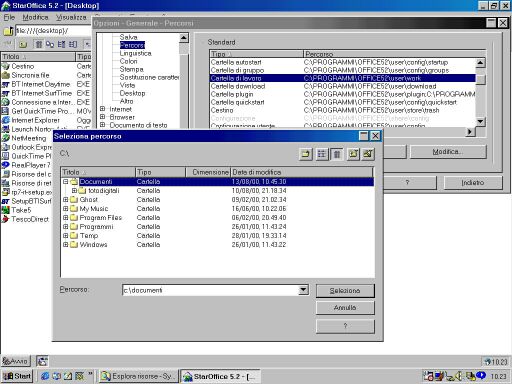This screenshot has width=512, height=384.
Task: Expand the fotodigitali subfolder node
Action: pos(74,191)
